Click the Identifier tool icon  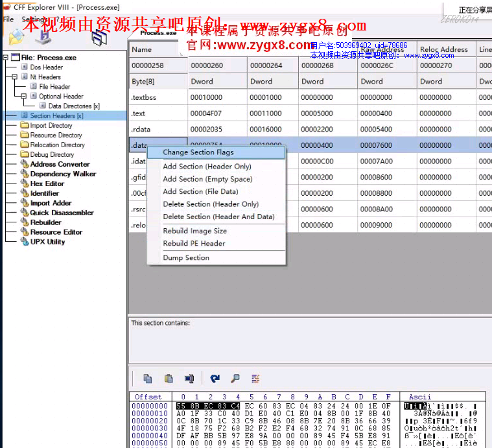[25, 193]
